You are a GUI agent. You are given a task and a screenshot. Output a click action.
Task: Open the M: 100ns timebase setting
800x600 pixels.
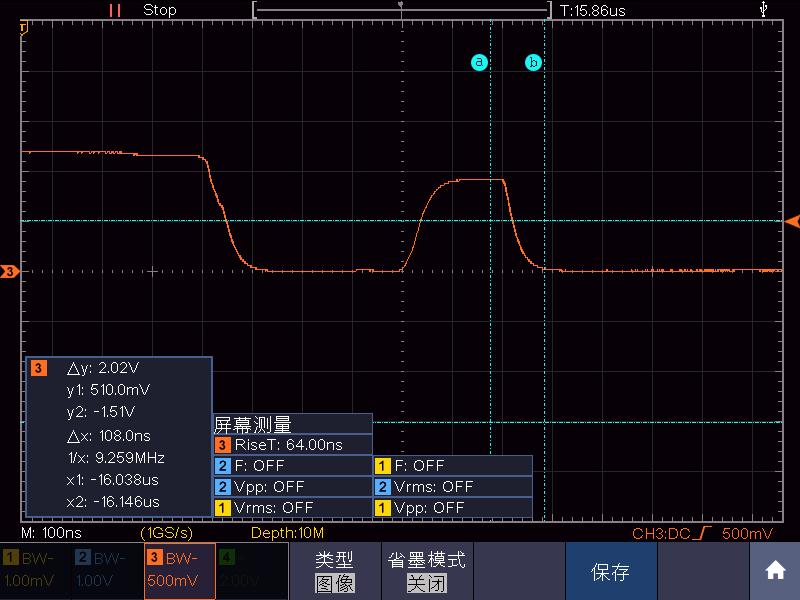point(51,533)
